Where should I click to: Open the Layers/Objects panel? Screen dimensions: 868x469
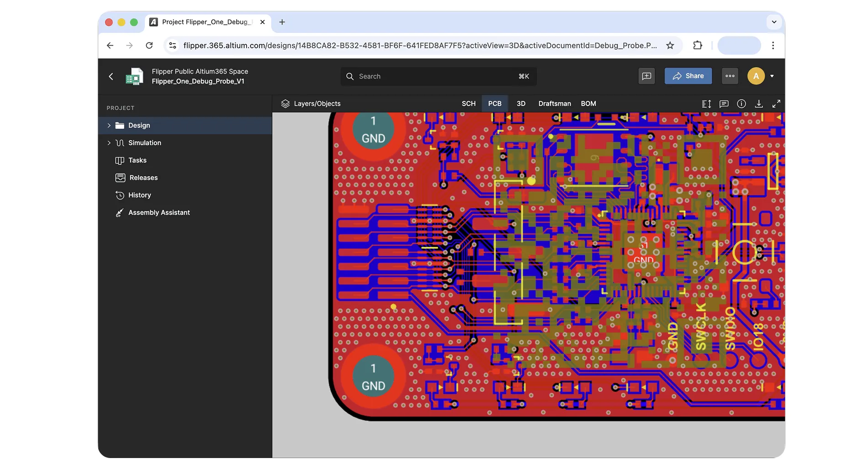click(311, 104)
